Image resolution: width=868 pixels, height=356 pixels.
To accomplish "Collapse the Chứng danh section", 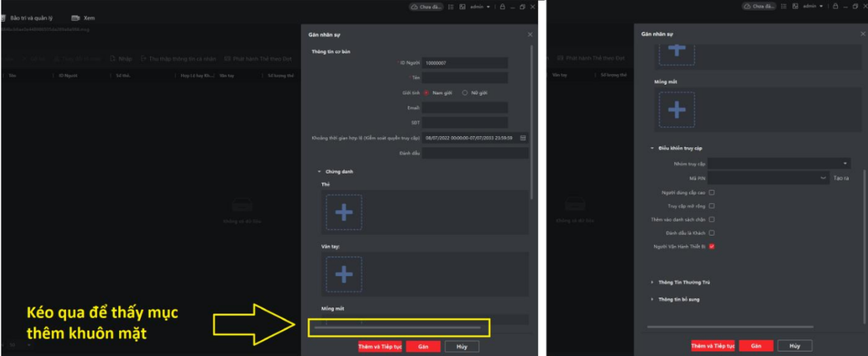I will pyautogui.click(x=319, y=171).
